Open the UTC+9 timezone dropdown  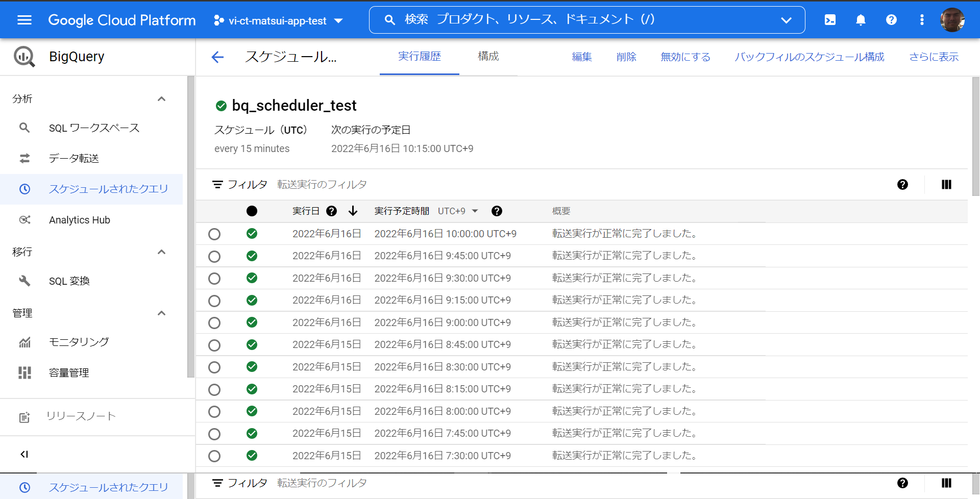(458, 211)
